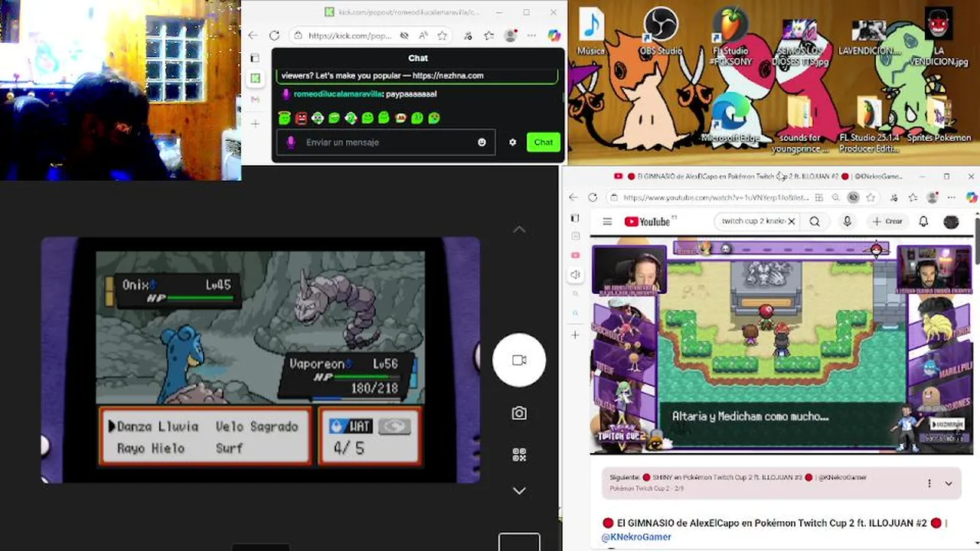Open YouTube notifications bell
980x551 pixels.
pyautogui.click(x=923, y=221)
